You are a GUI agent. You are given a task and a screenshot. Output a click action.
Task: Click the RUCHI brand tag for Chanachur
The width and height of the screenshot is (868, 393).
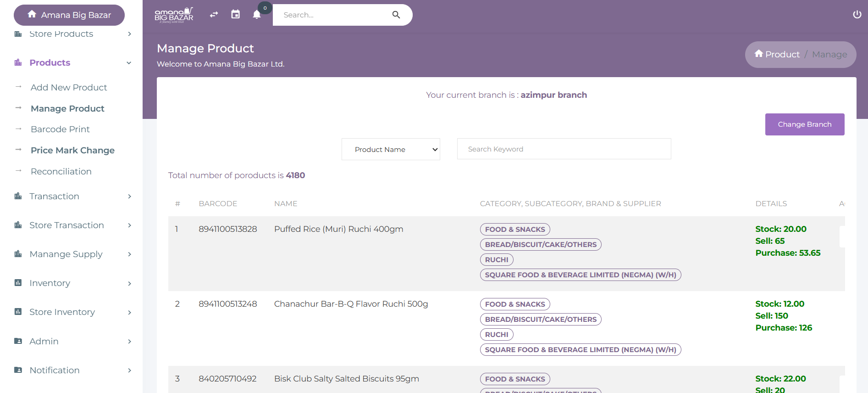(x=497, y=334)
